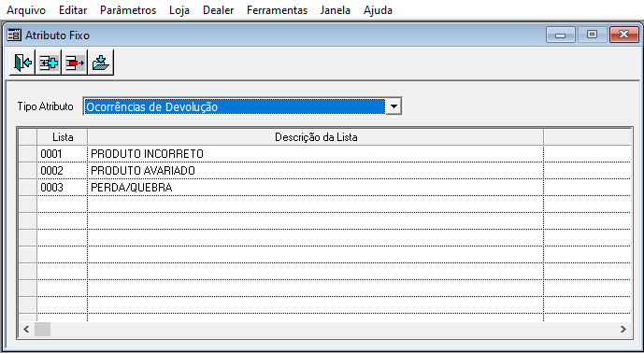Open the Janela menu
The height and width of the screenshot is (353, 644).
click(336, 10)
